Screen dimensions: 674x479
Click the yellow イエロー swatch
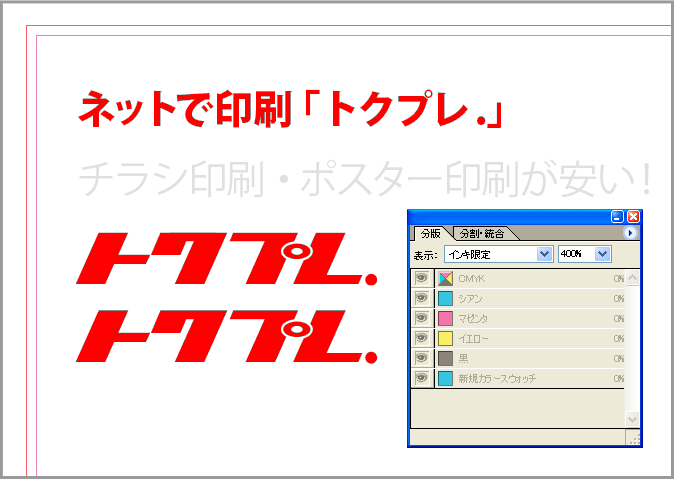[x=445, y=338]
